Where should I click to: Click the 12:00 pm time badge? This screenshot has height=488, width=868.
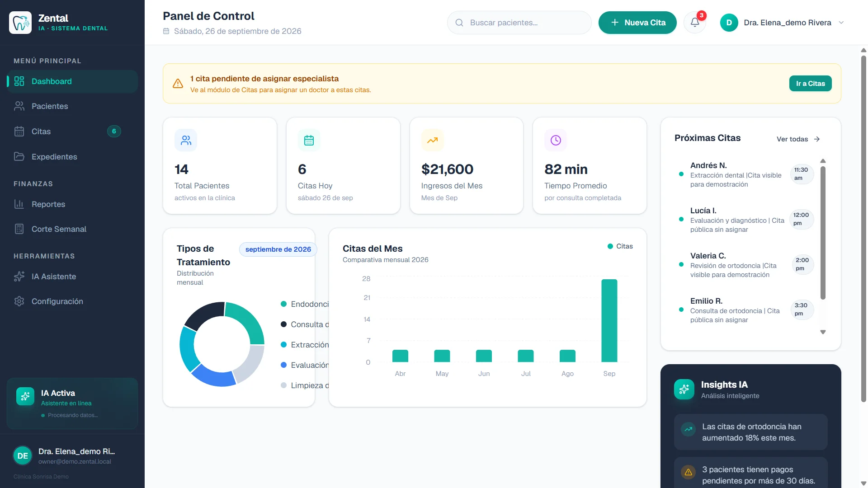[x=801, y=219]
